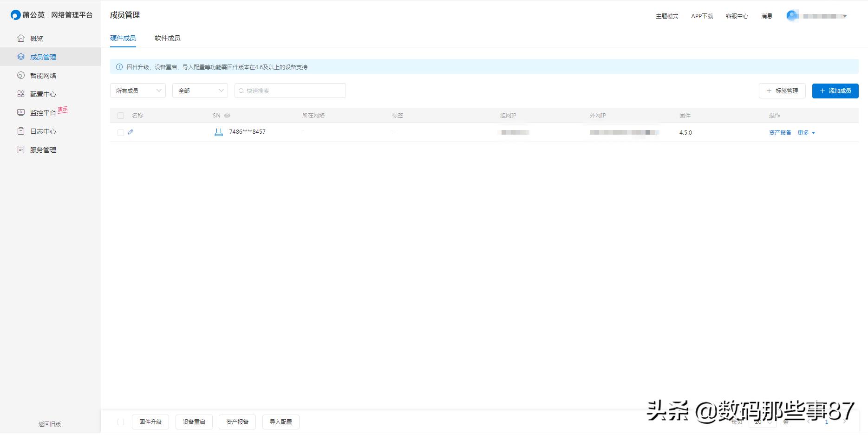Click the 监控平台 sidebar icon
This screenshot has width=868, height=435.
click(43, 112)
